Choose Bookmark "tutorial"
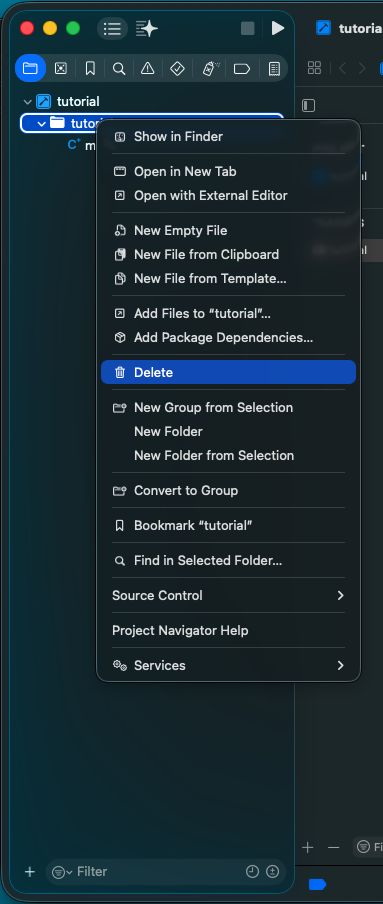This screenshot has width=383, height=904. [x=228, y=526]
